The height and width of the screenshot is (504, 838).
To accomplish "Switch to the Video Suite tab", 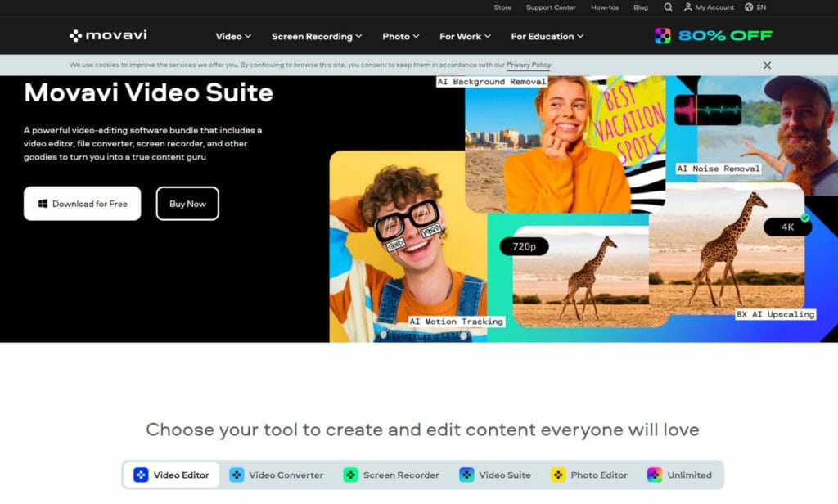I will pyautogui.click(x=495, y=475).
